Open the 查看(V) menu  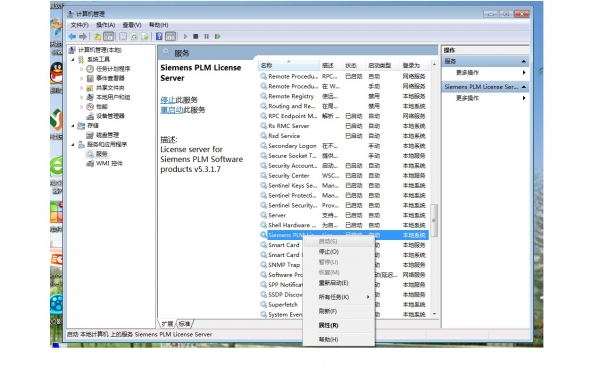coord(132,25)
